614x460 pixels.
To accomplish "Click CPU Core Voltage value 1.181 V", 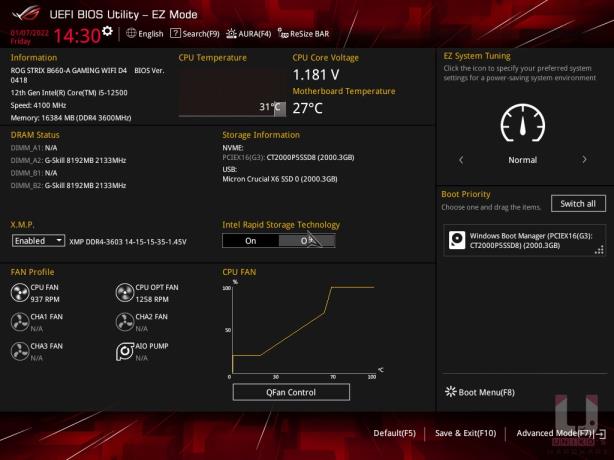I will [316, 75].
